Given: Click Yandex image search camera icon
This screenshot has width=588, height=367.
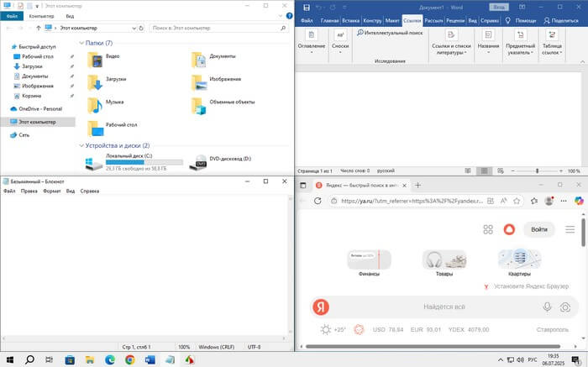Looking at the screenshot, I should pos(566,307).
